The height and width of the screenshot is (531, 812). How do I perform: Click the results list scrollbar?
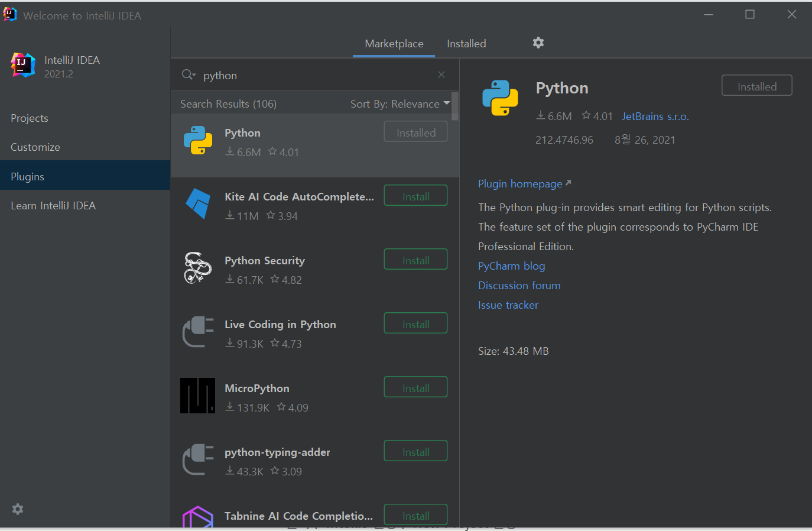tap(454, 106)
